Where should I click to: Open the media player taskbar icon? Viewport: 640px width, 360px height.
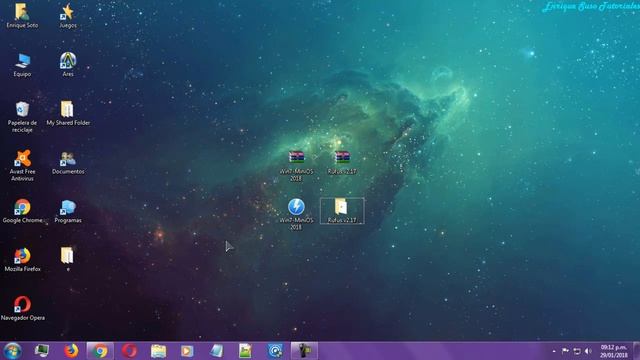tap(187, 351)
